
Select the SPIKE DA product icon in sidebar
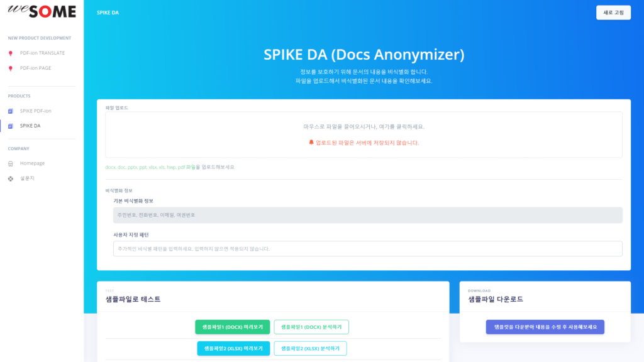tap(10, 125)
